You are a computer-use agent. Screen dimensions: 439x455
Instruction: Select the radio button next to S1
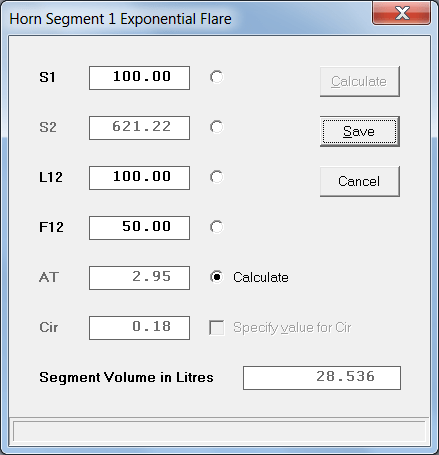coord(217,77)
